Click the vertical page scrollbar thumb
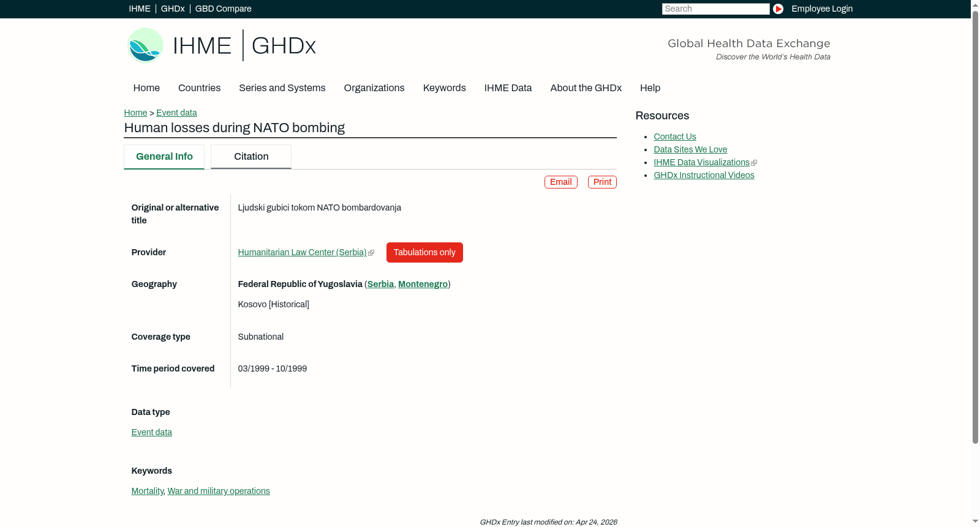Viewport: 980px width, 527px height. point(975,226)
